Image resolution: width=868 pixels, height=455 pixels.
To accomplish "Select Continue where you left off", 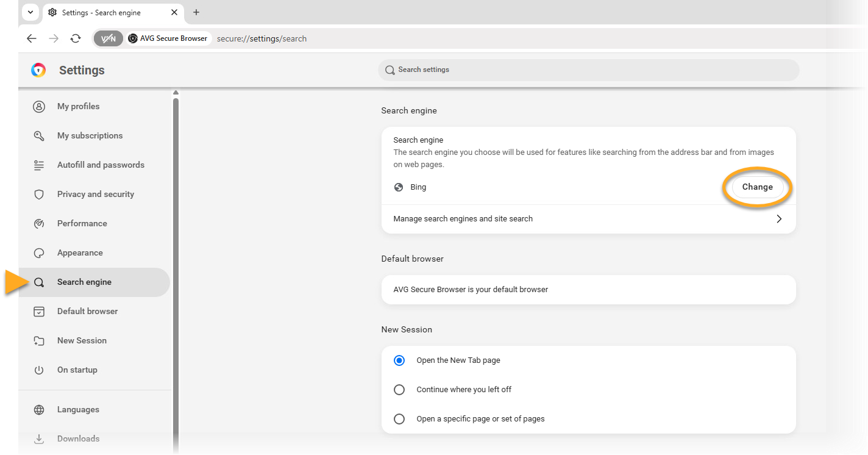I will tap(399, 390).
